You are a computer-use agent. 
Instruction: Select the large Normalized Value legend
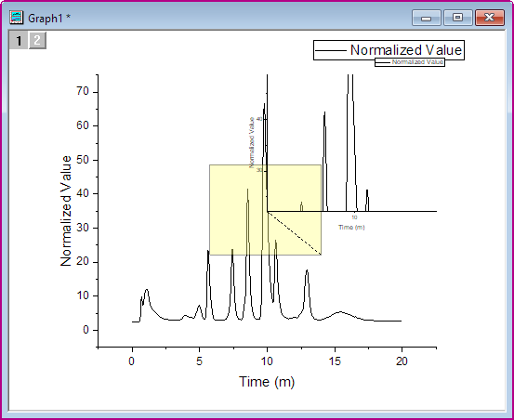coord(389,50)
